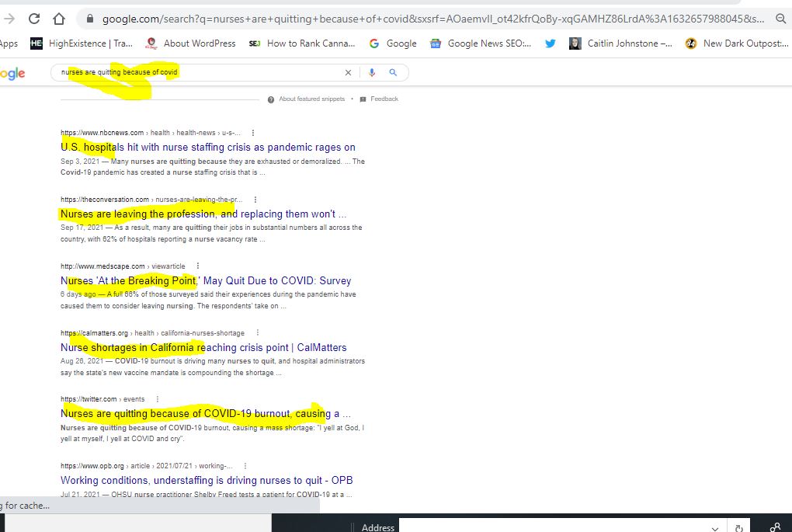
Task: Click the http://www.medscape.com breadcrumb
Action: tap(123, 266)
